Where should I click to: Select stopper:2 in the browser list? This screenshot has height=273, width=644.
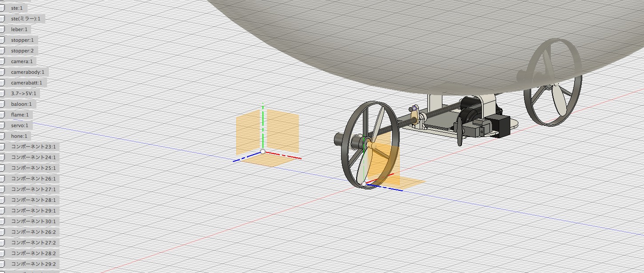pyautogui.click(x=22, y=51)
